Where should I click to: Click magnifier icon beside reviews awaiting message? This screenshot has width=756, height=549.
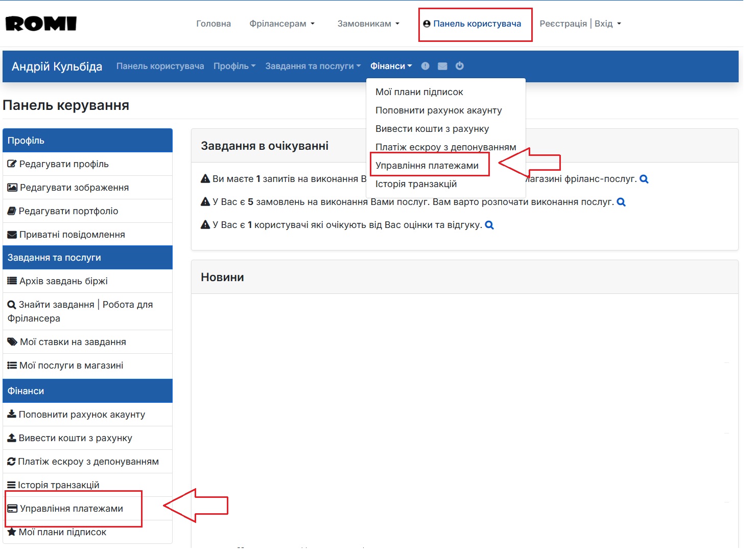(489, 225)
